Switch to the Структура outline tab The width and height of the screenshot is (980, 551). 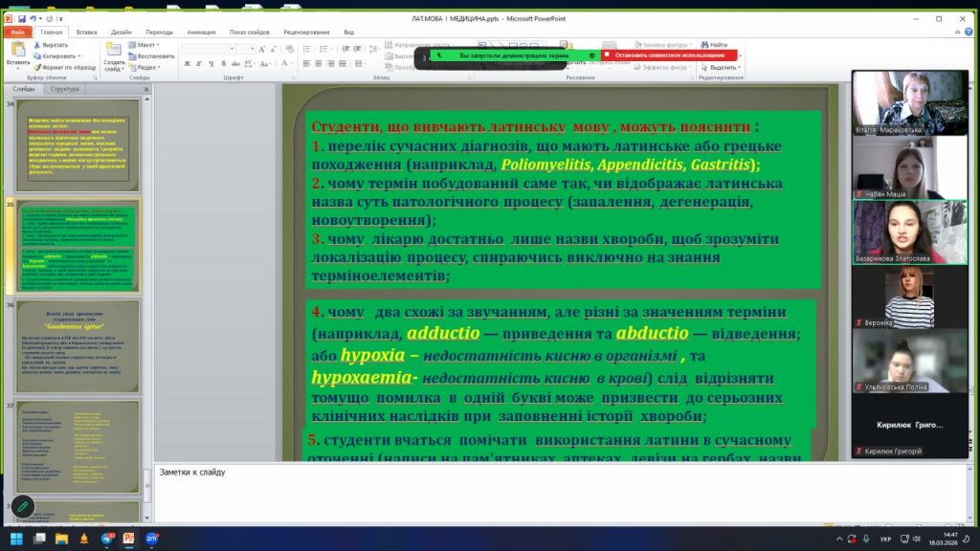click(x=65, y=89)
